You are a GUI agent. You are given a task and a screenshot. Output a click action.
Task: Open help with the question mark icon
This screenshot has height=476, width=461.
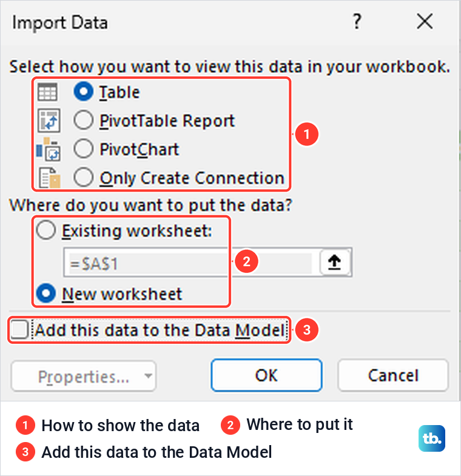357,22
